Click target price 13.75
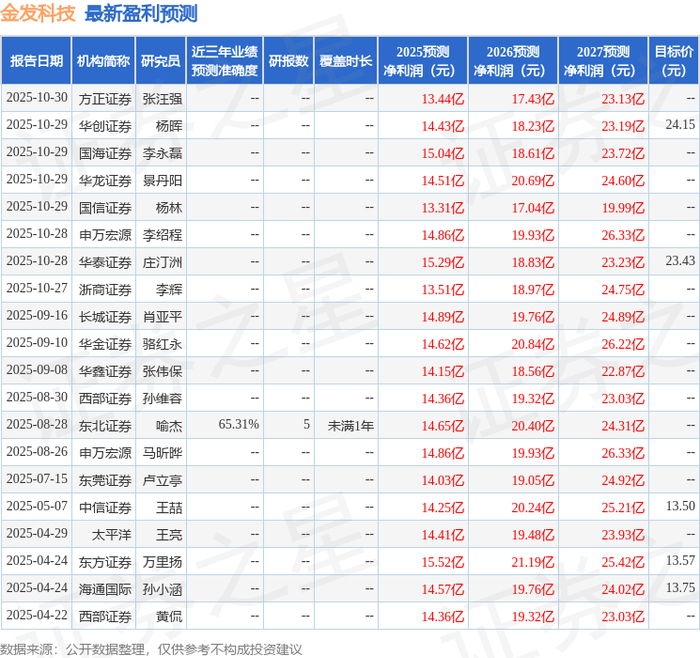The width and height of the screenshot is (700, 658). (x=680, y=587)
